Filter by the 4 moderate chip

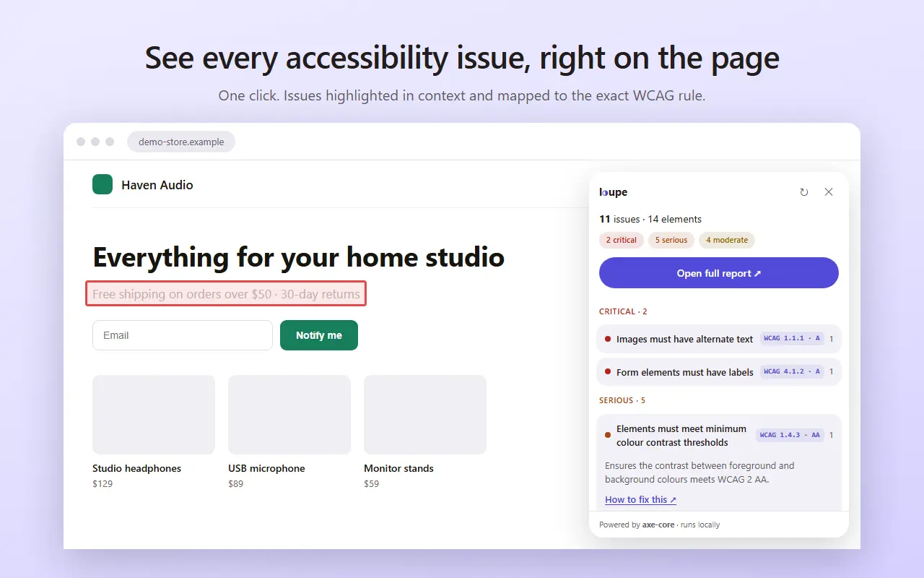tap(727, 240)
